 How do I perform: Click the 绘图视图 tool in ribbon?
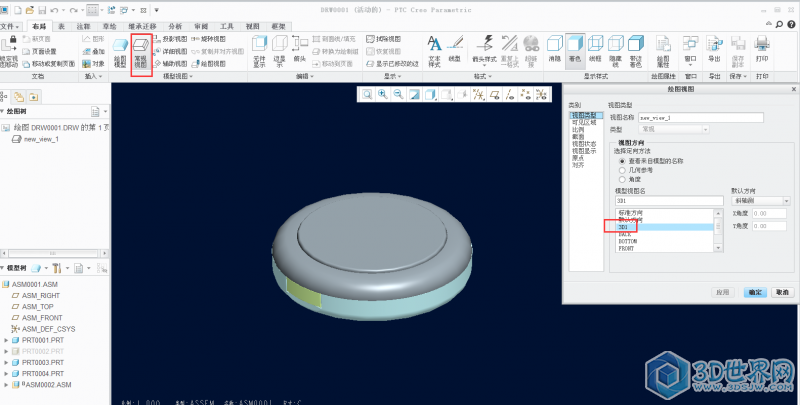pyautogui.click(x=209, y=64)
